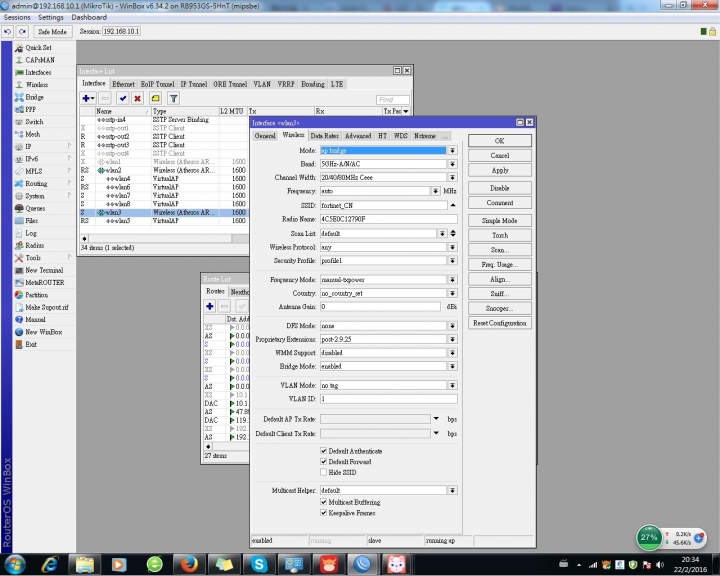Open Queues sidebar entry

pos(35,209)
